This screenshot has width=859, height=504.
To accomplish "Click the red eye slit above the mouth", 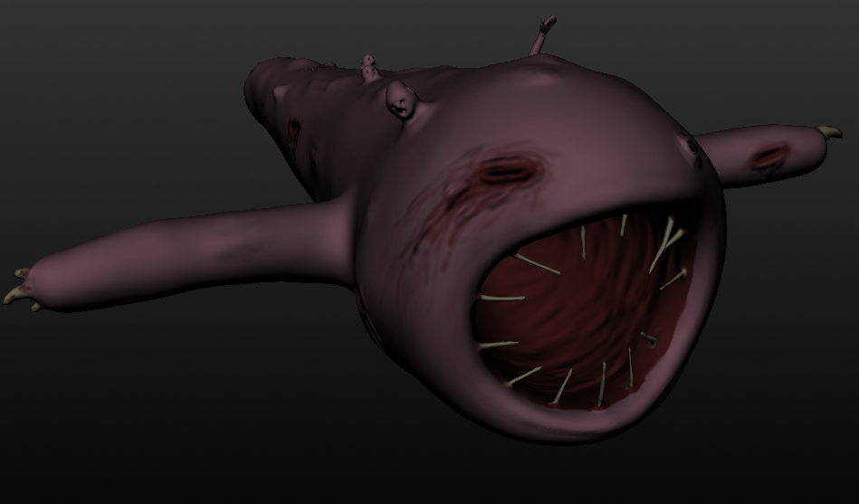I will pyautogui.click(x=509, y=169).
